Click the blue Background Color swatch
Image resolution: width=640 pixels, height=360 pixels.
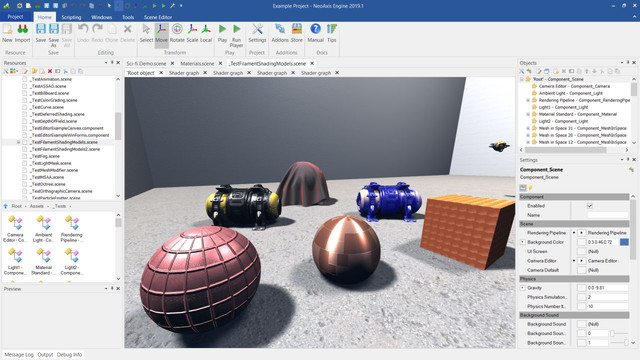click(x=624, y=242)
